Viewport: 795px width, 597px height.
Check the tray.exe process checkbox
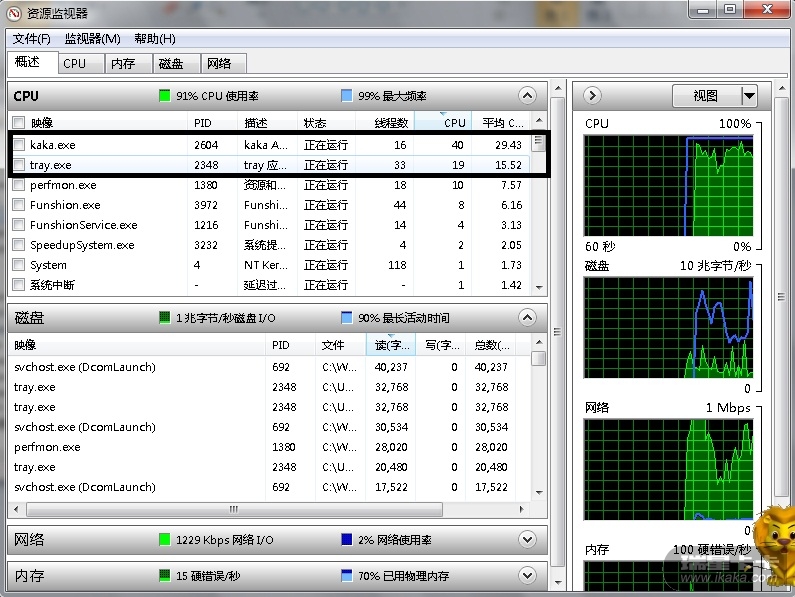(x=19, y=164)
